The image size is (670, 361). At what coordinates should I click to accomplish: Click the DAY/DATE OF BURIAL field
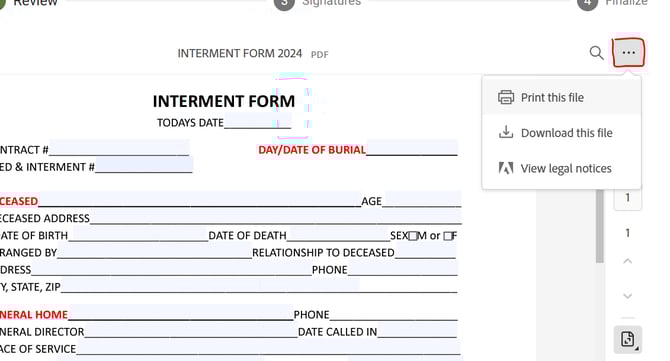coord(412,148)
